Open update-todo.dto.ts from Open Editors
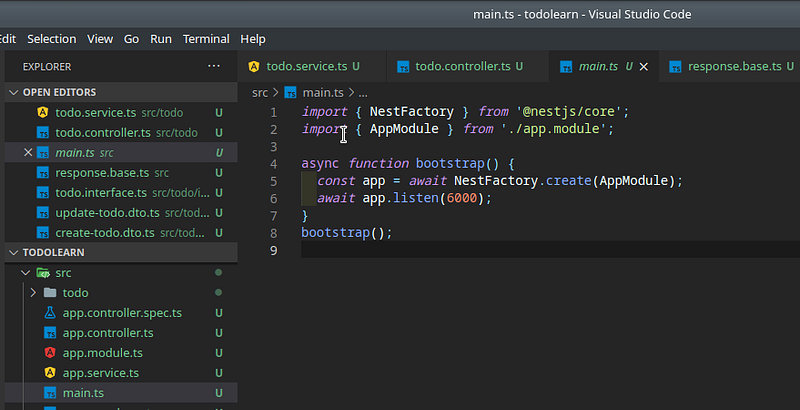The width and height of the screenshot is (800, 410). coord(121,213)
